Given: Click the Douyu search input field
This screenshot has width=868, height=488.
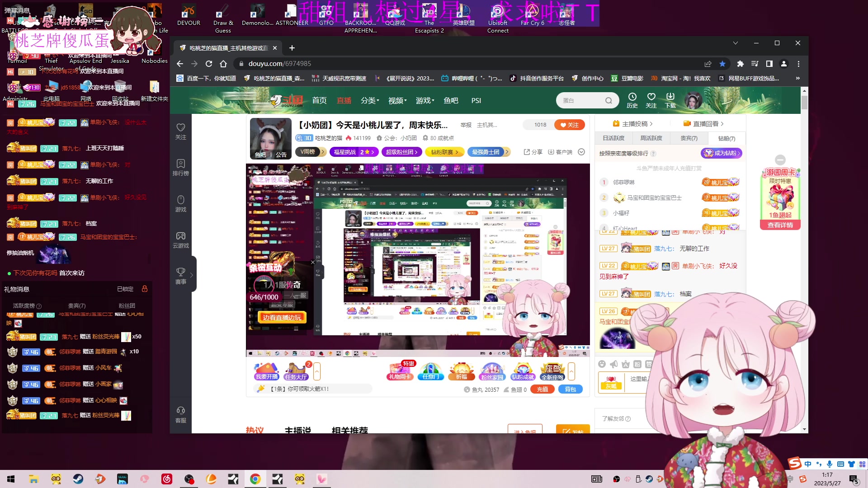Looking at the screenshot, I should pos(581,101).
